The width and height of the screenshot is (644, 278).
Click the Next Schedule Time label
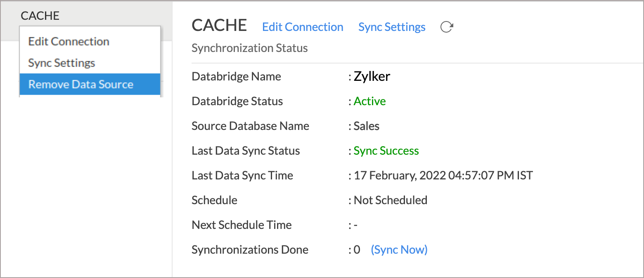tap(241, 225)
